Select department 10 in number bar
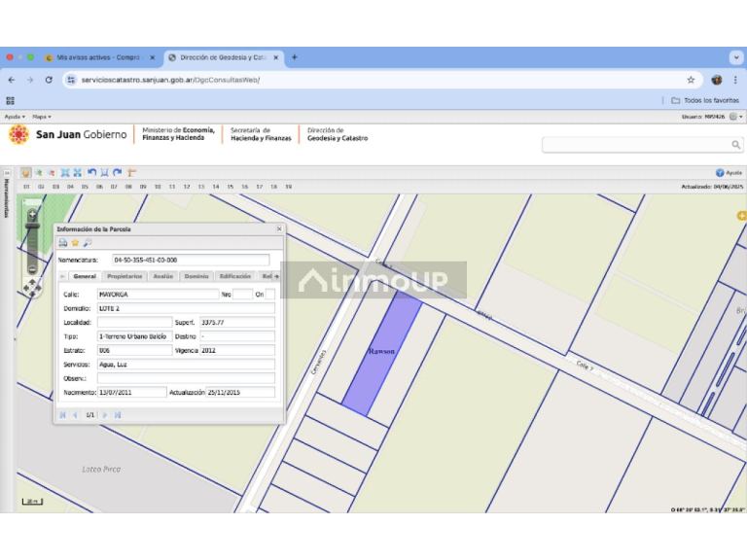Image resolution: width=747 pixels, height=560 pixels. [x=158, y=187]
